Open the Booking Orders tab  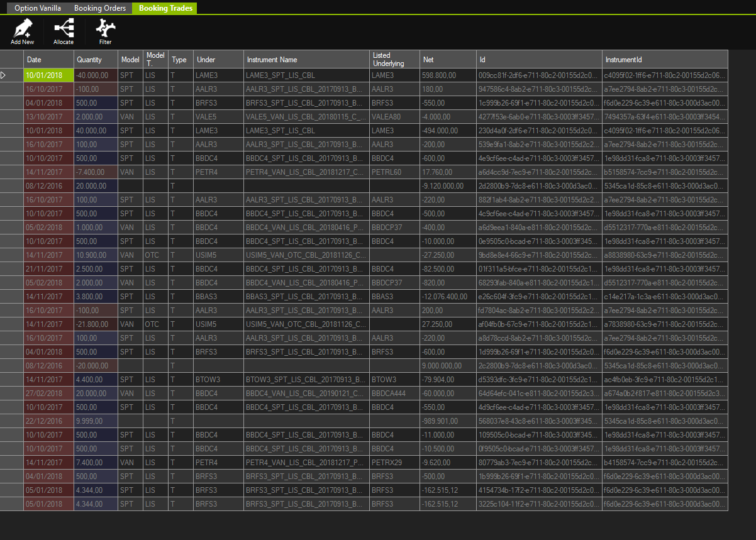pyautogui.click(x=99, y=8)
